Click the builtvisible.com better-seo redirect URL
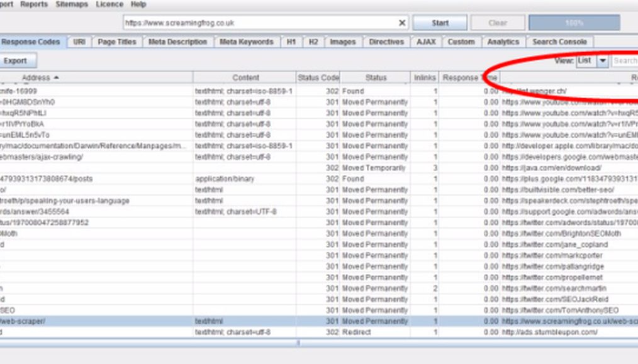Screen dimensions: 638x364 click(x=558, y=190)
